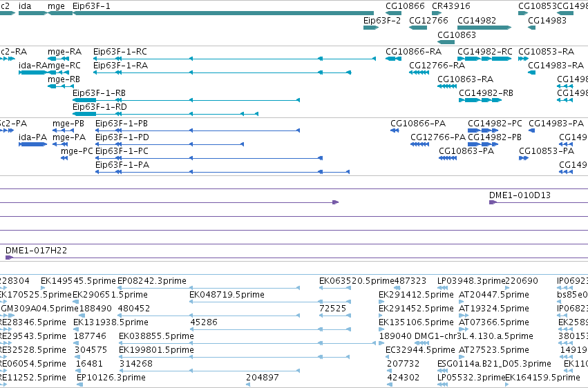Screen dimensions: 588x388
Task: Open the mge-PC protein
Action: 64,158
